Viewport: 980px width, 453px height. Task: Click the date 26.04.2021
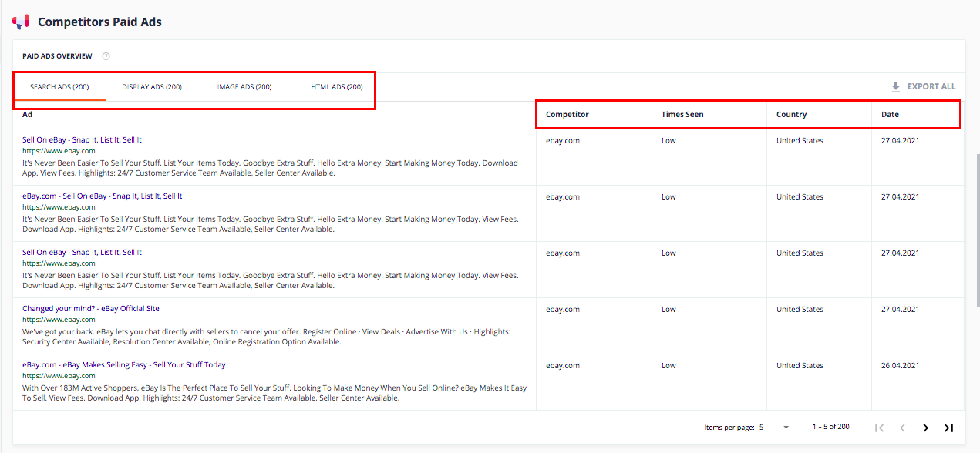click(x=901, y=365)
